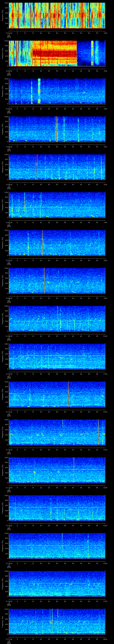Click the spectrogram panel starting at 12:11:00
Image resolution: width=114 pixels, height=644 pixels.
tap(57, 394)
